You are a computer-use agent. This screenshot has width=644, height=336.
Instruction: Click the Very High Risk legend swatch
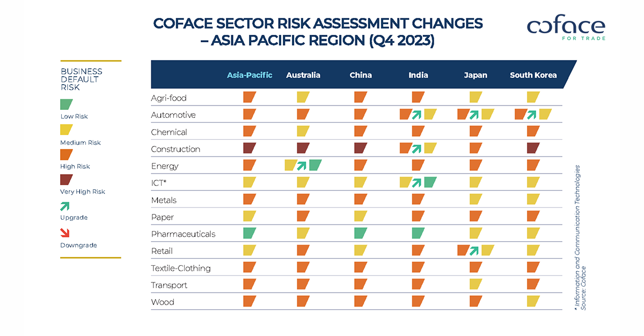pos(67,179)
